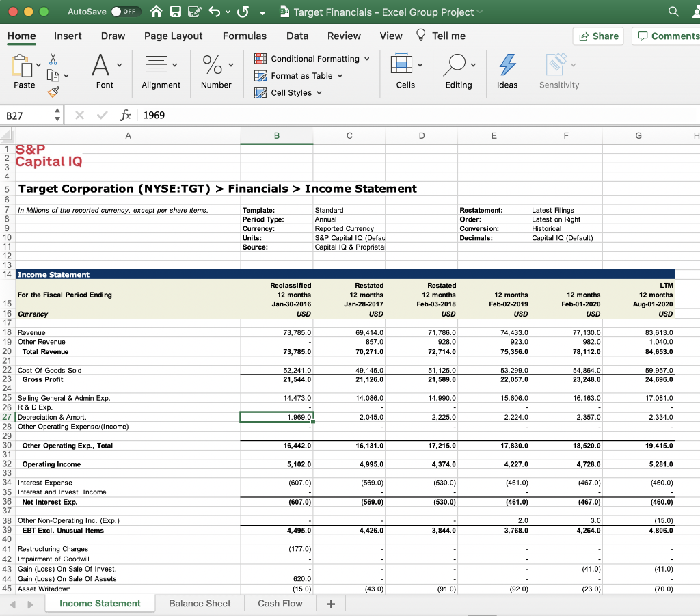Open the Formulas ribbon tab

(x=245, y=36)
